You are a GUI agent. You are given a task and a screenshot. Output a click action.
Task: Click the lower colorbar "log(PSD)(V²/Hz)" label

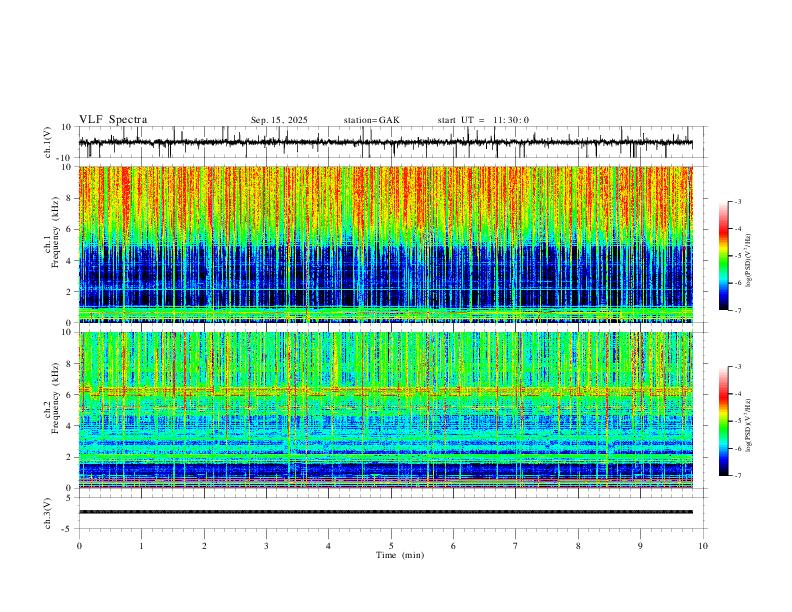(748, 425)
